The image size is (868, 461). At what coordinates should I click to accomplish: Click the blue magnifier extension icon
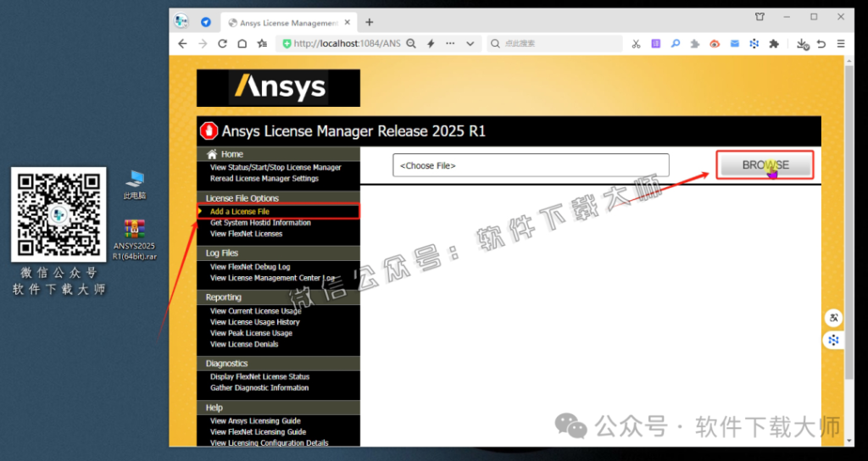click(675, 44)
